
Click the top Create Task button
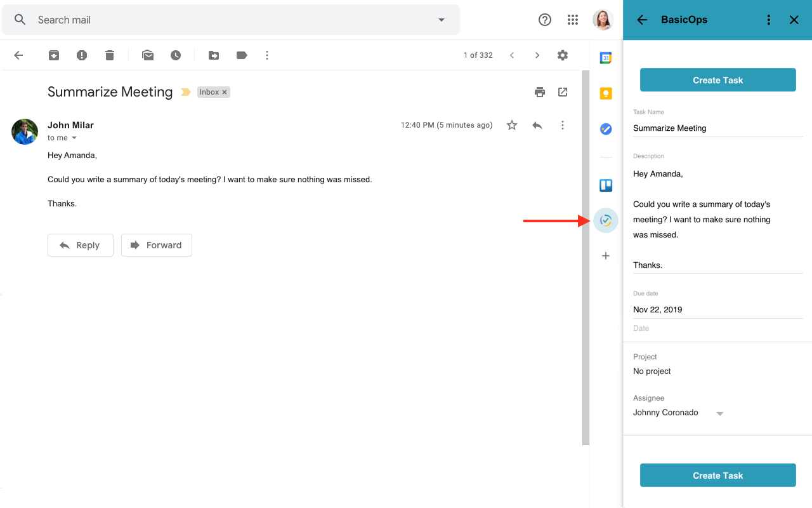(717, 80)
